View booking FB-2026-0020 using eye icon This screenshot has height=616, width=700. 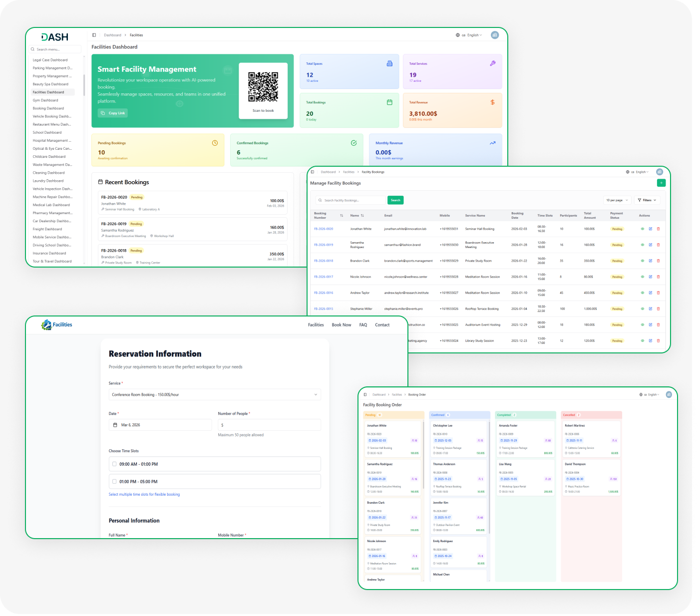[x=642, y=229]
